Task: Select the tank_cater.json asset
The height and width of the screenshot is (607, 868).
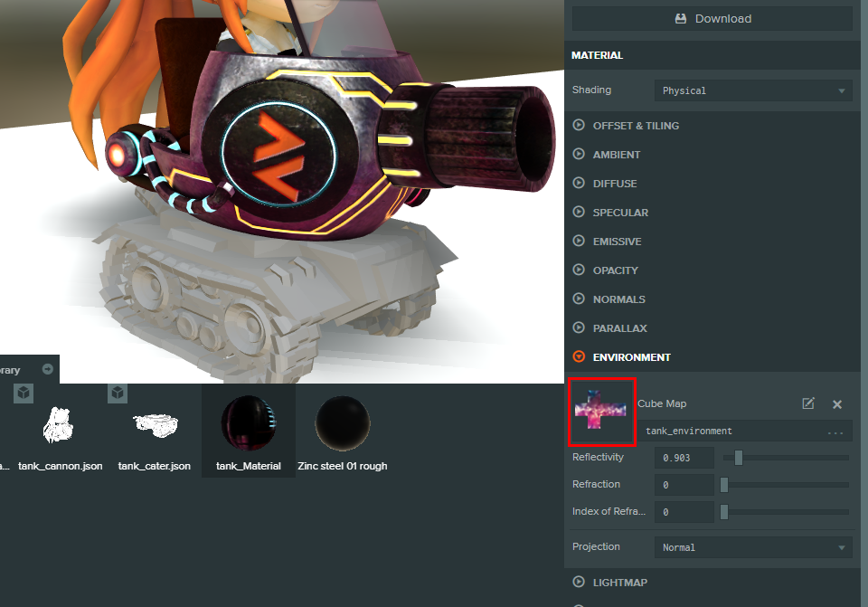Action: coord(155,432)
